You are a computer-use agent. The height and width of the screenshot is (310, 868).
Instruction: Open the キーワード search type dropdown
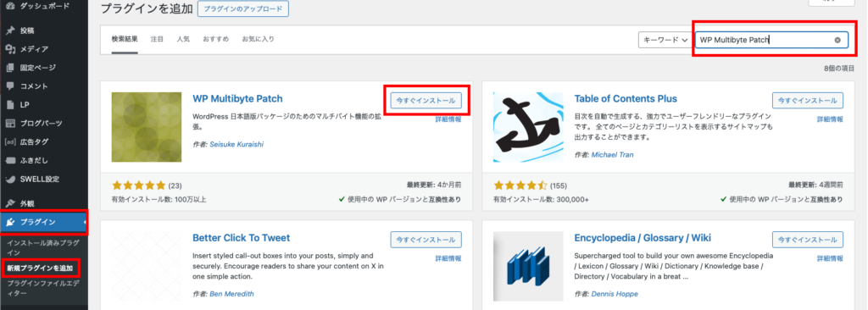[665, 40]
